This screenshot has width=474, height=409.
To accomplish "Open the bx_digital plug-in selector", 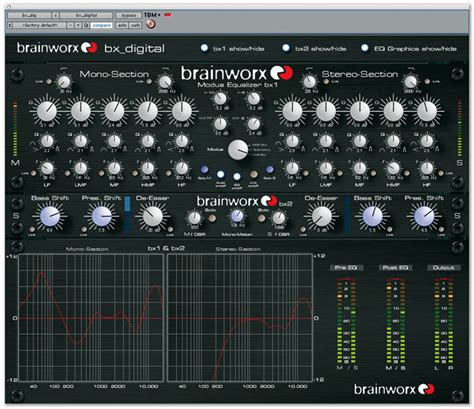I will [x=86, y=15].
